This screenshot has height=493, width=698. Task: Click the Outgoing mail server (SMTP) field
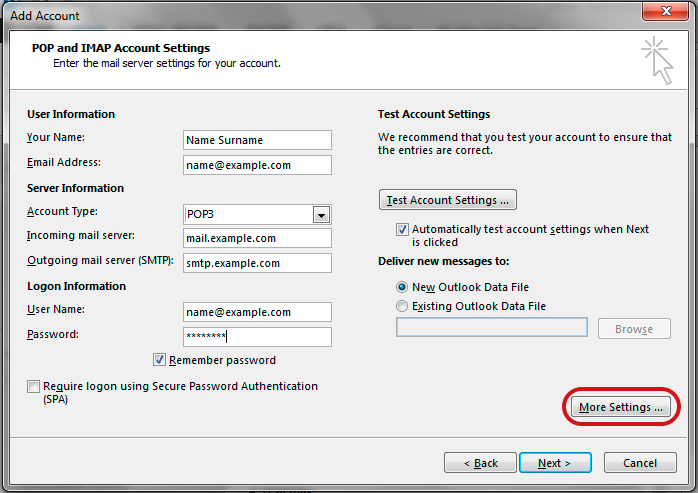click(257, 263)
